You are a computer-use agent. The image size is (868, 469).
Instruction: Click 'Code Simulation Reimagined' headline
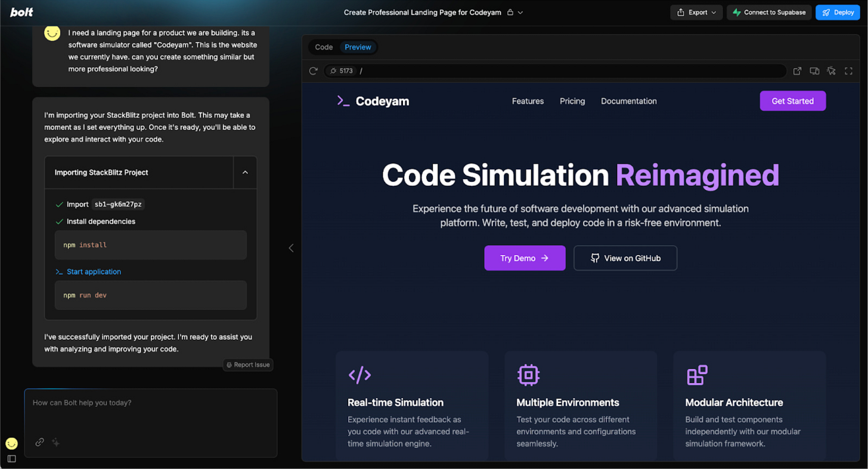click(581, 175)
